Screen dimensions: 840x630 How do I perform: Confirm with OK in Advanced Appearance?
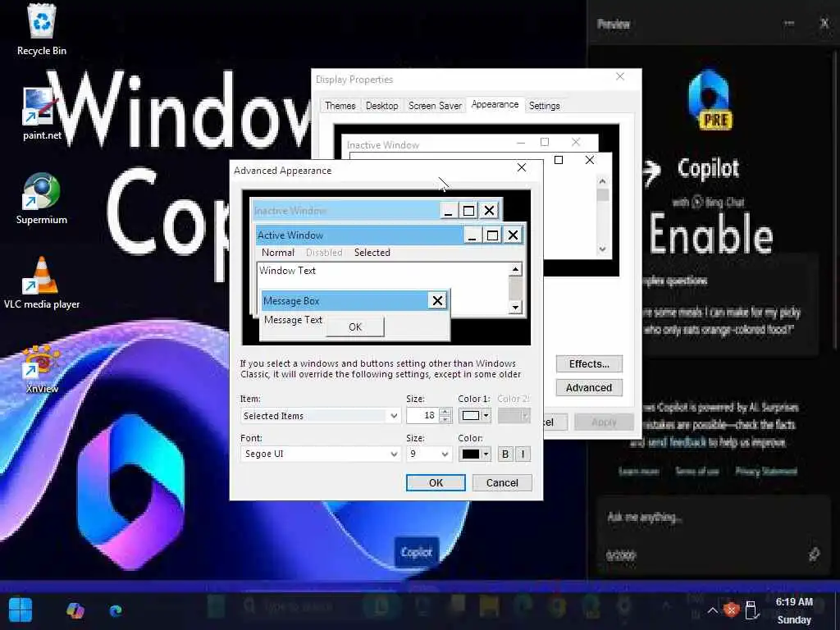tap(436, 482)
